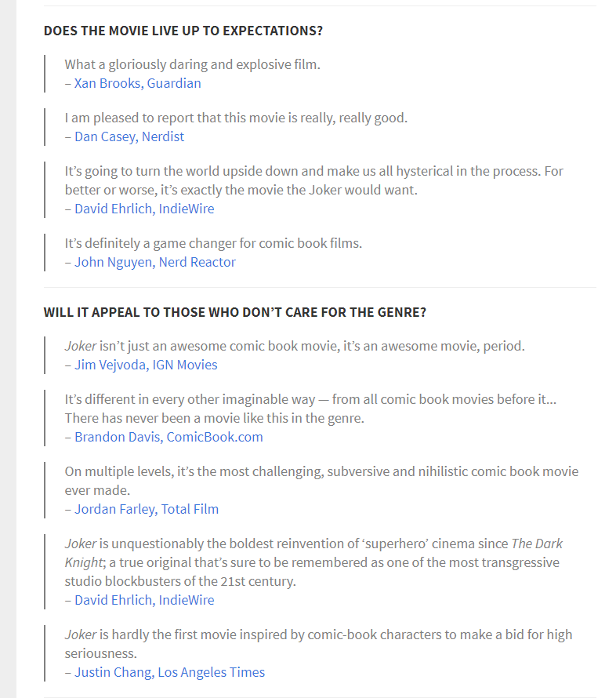Image resolution: width=616 pixels, height=698 pixels.
Task: Click the quote about turning the world upside down
Action: 314,180
